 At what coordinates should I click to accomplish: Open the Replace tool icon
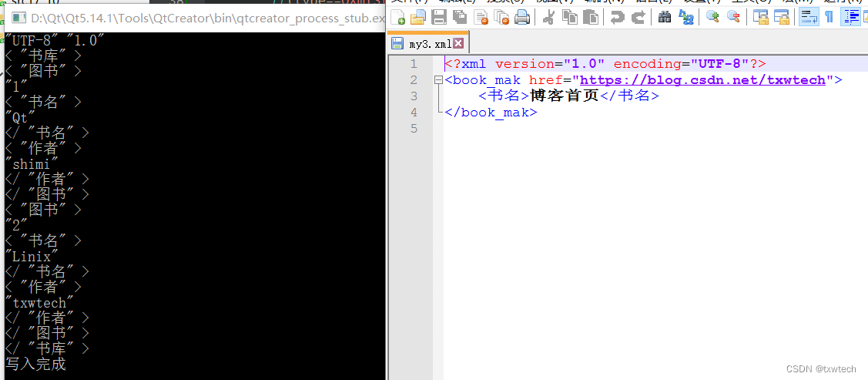point(686,17)
